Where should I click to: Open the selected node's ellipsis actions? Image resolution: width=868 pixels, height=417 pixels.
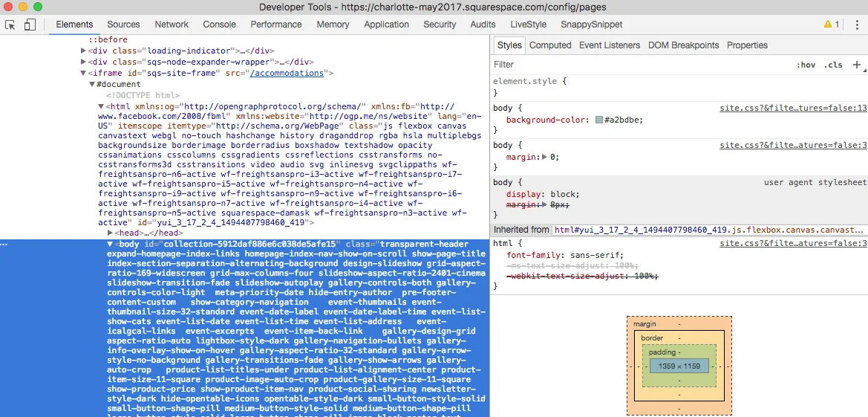click(x=5, y=245)
